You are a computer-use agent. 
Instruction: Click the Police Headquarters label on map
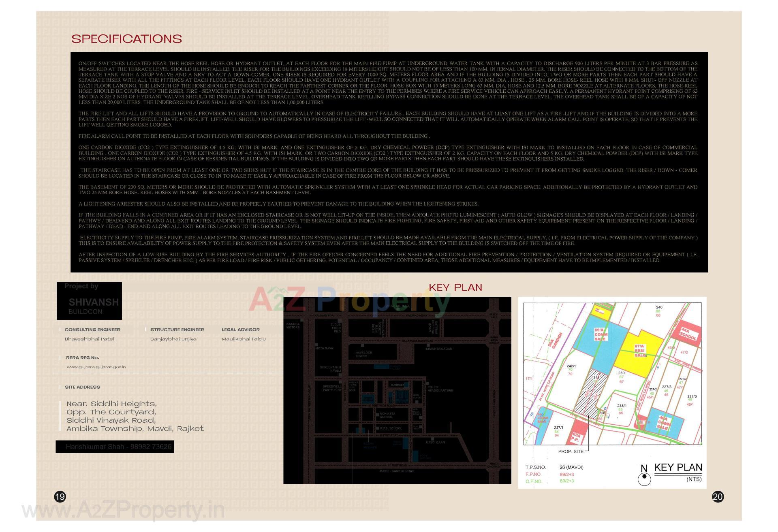[439, 389]
